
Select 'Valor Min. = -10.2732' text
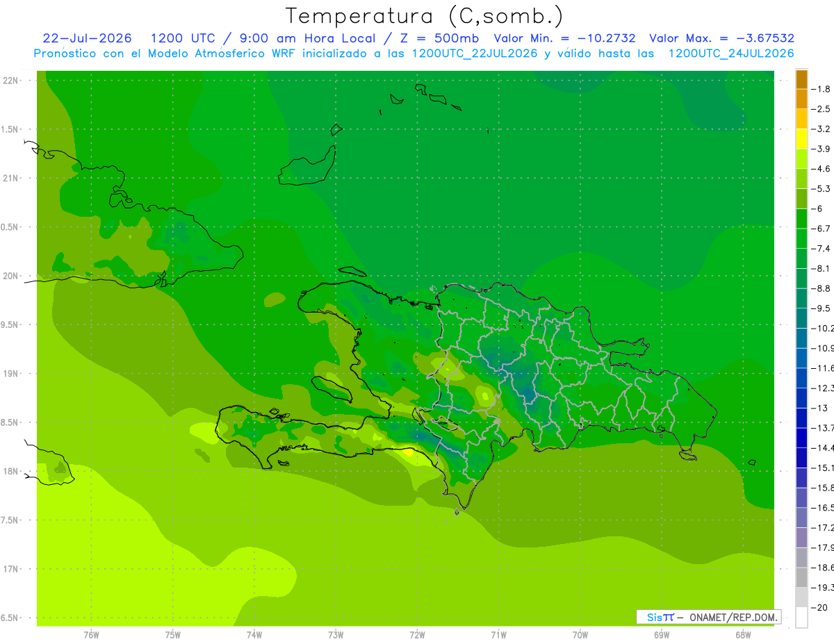tap(564, 38)
